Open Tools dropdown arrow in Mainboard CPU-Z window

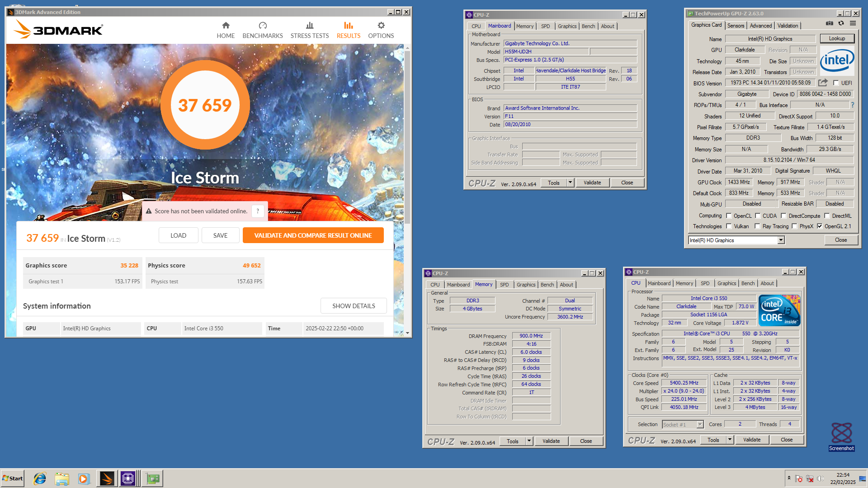[571, 183]
